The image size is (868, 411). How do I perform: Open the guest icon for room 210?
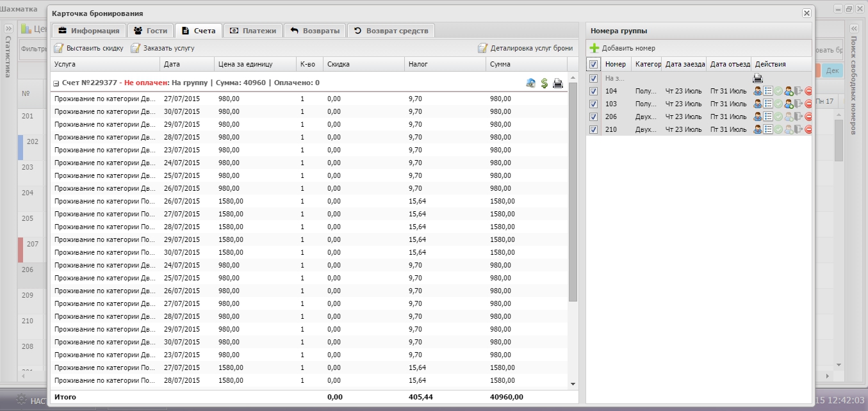coord(758,129)
